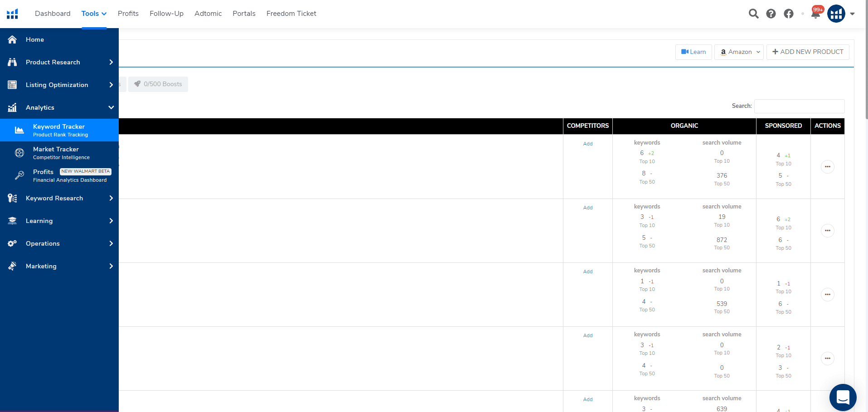
Task: Expand the Marketing submenu
Action: pyautogui.click(x=111, y=266)
